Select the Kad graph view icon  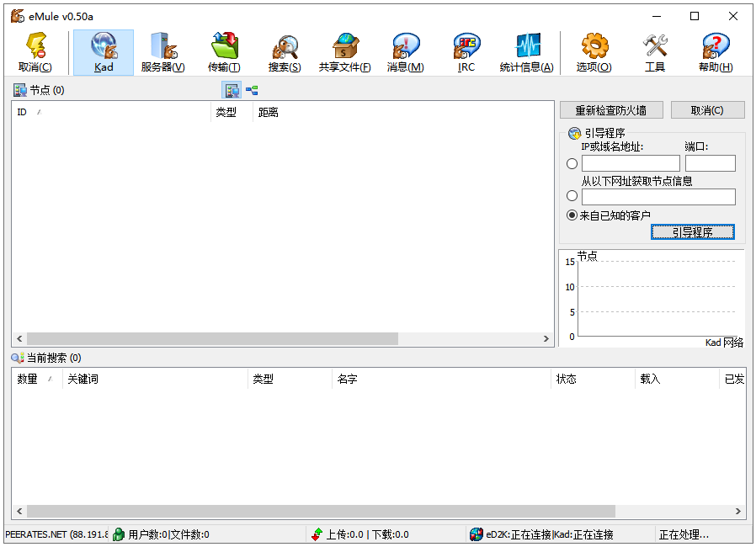pos(252,90)
